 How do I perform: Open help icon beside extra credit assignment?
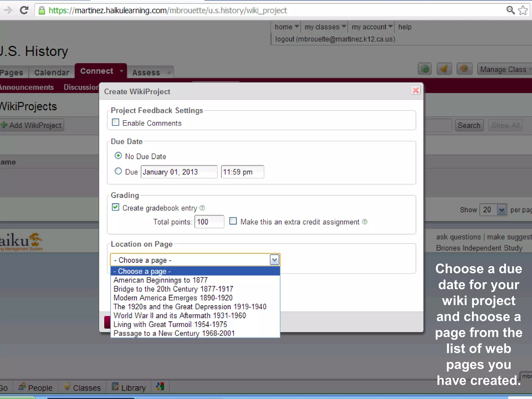pos(365,222)
